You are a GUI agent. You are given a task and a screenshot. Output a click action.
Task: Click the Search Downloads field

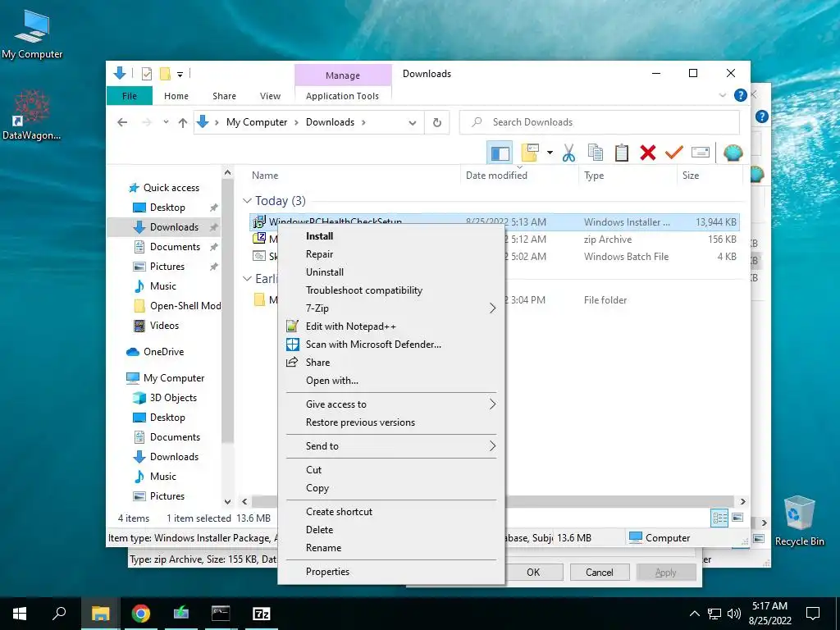[x=600, y=122]
